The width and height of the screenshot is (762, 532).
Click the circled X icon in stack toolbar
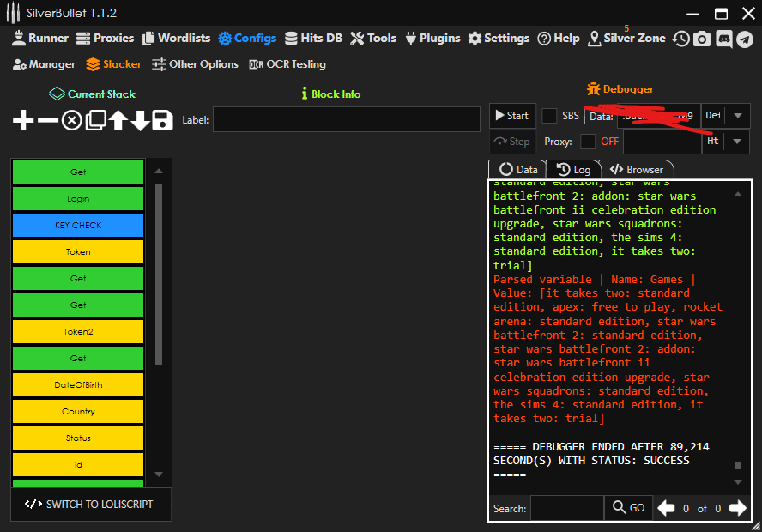[x=71, y=121]
